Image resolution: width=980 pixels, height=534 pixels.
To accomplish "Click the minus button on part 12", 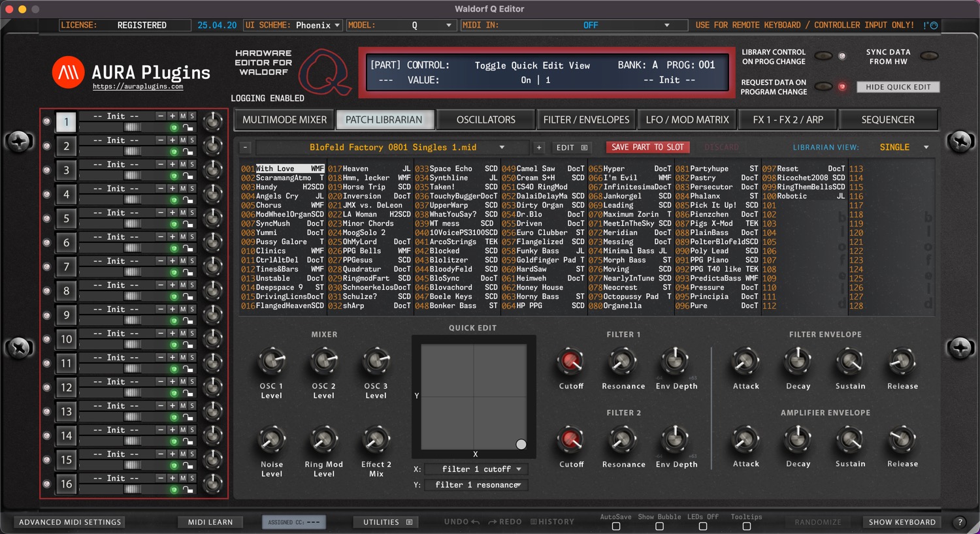I will (161, 382).
